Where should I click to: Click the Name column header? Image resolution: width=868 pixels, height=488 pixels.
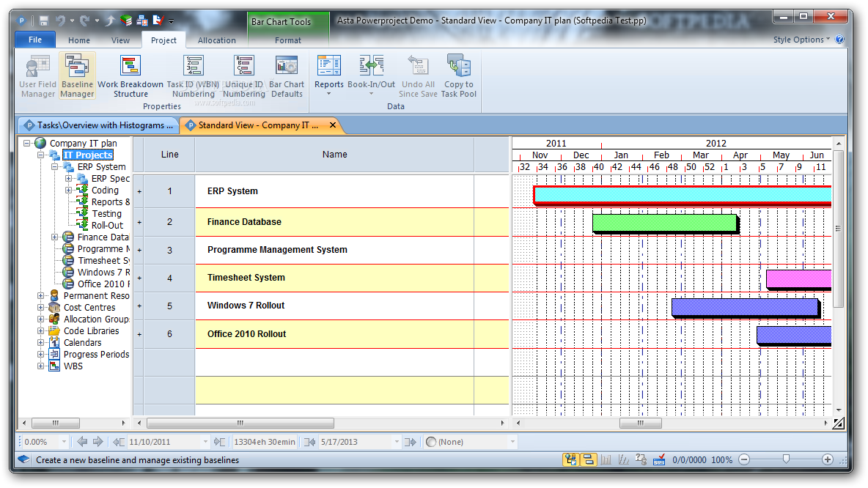(x=334, y=155)
